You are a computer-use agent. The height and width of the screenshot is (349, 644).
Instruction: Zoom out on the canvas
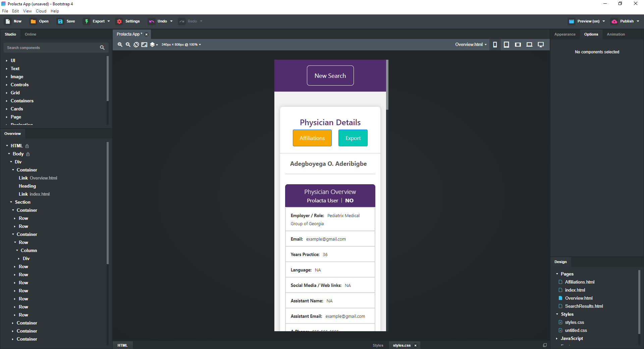click(128, 45)
